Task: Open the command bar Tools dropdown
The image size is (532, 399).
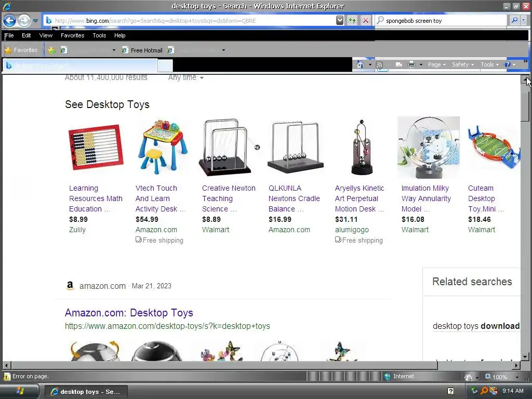Action: pyautogui.click(x=489, y=64)
